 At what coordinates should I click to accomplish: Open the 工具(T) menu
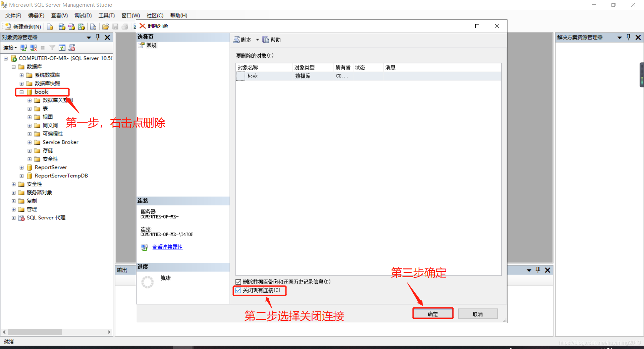coord(106,15)
